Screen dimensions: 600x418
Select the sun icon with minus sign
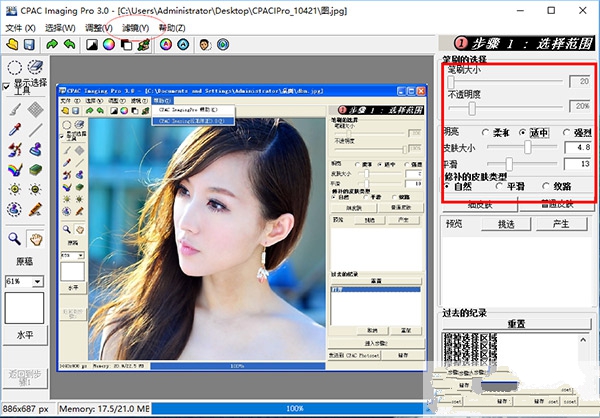click(x=35, y=189)
